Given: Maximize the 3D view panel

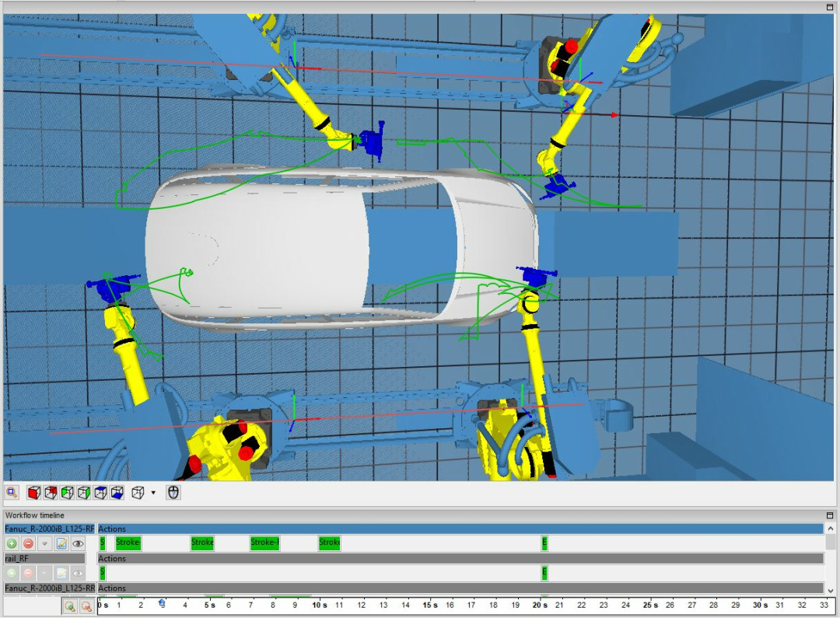Looking at the screenshot, I should coord(830,7).
